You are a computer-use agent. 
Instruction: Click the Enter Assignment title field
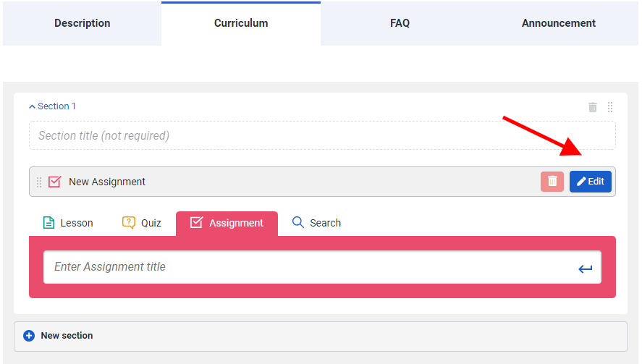pos(304,267)
